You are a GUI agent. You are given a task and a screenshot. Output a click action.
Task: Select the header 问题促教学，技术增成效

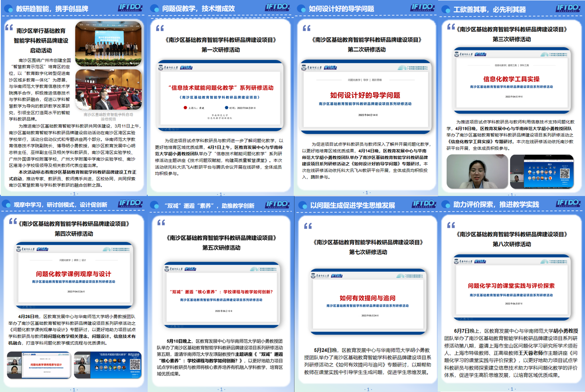pyautogui.click(x=198, y=8)
